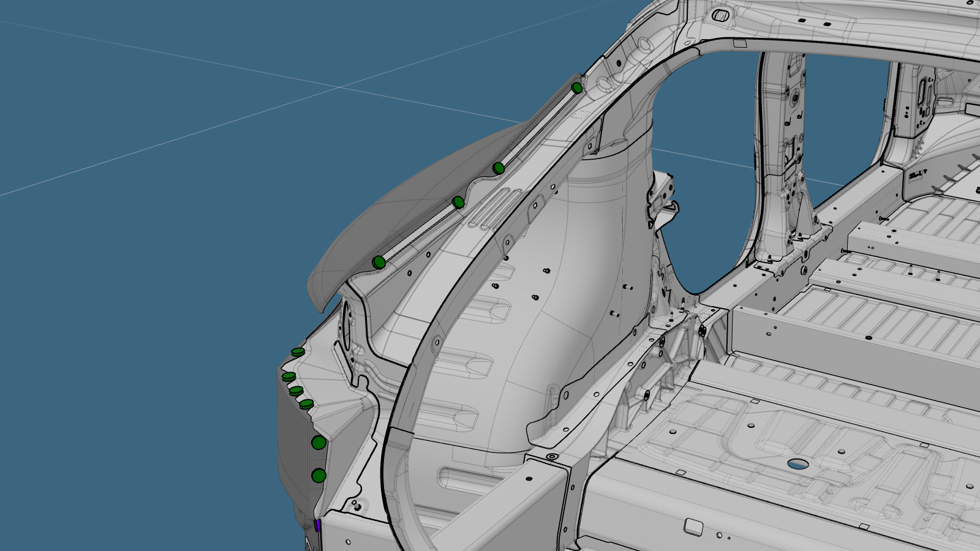
Task: Pick the third green fastener down the rail
Action: click(458, 202)
